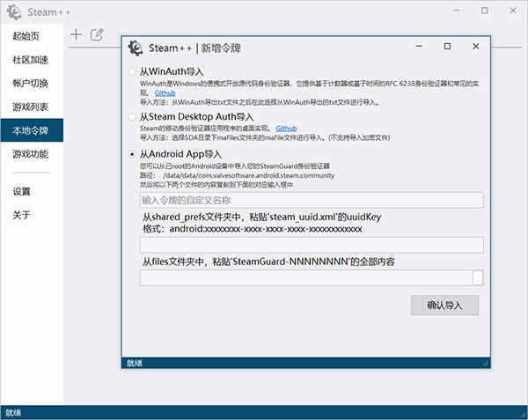Open 游戏列表 in the sidebar

tap(32, 107)
